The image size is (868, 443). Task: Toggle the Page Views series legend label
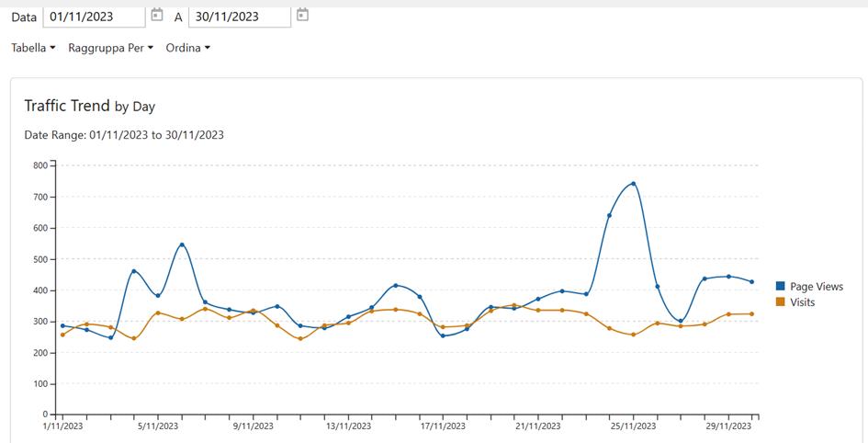coord(816,287)
